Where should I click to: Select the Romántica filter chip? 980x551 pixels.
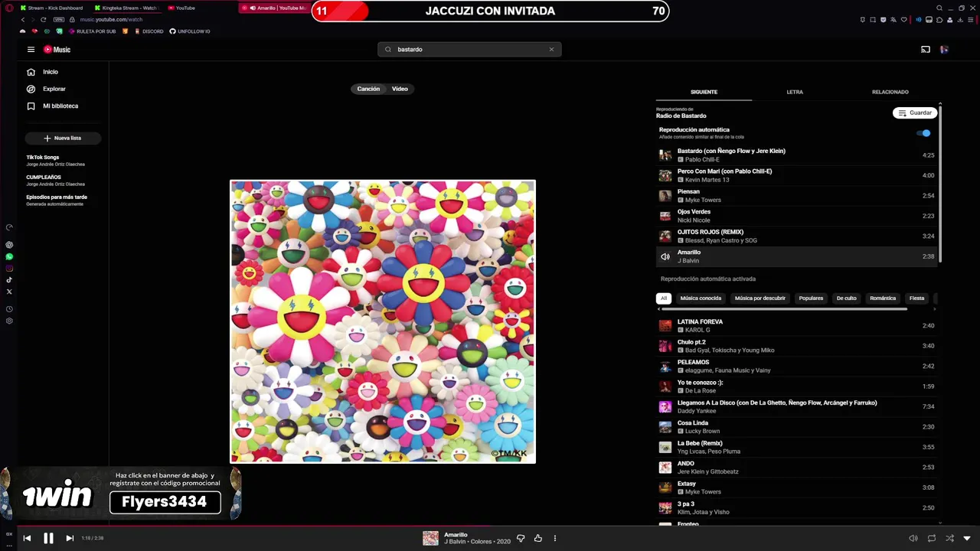883,298
